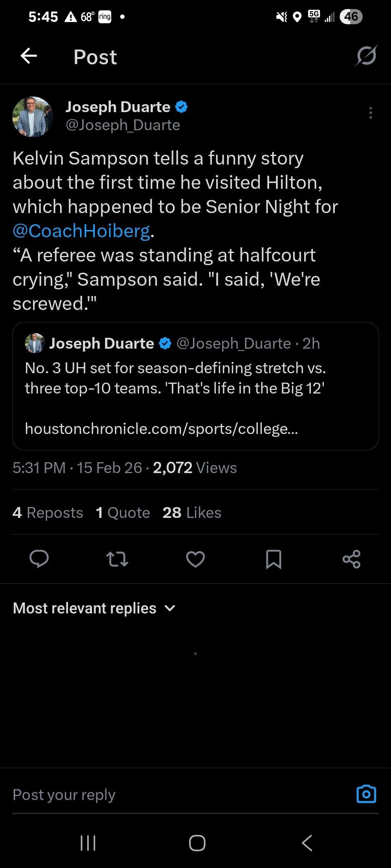Attach a photo using camera icon
The image size is (391, 868).
click(x=366, y=795)
